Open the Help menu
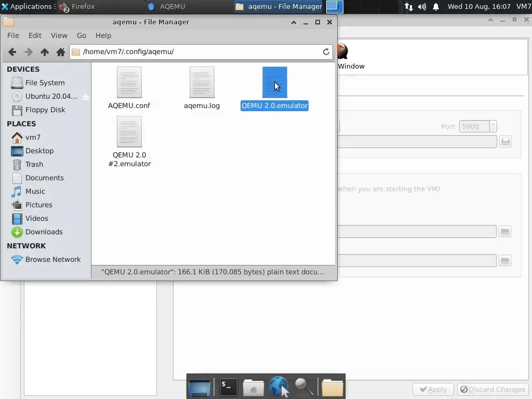 pos(103,36)
